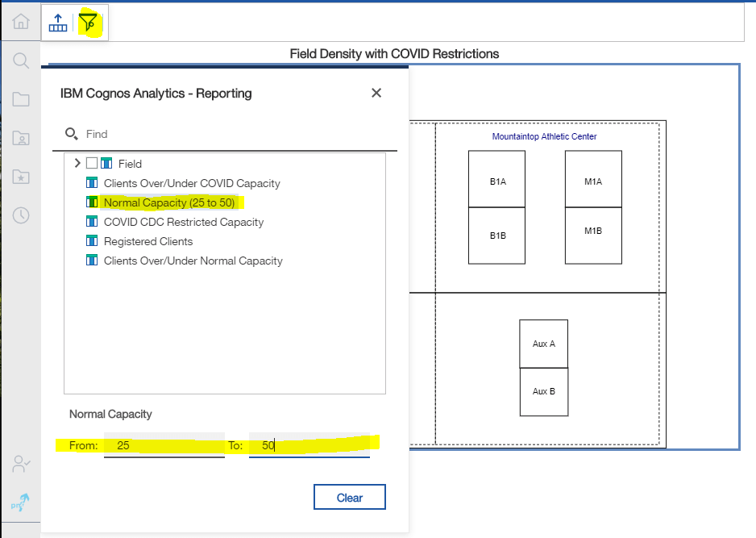
Task: Click icon beside Clients Over/Under COVID Capacity
Action: 92,182
